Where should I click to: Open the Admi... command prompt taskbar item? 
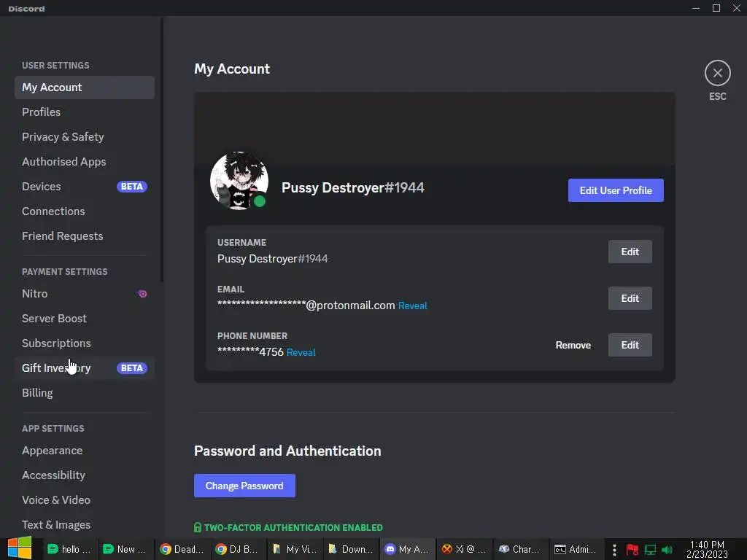(576, 549)
